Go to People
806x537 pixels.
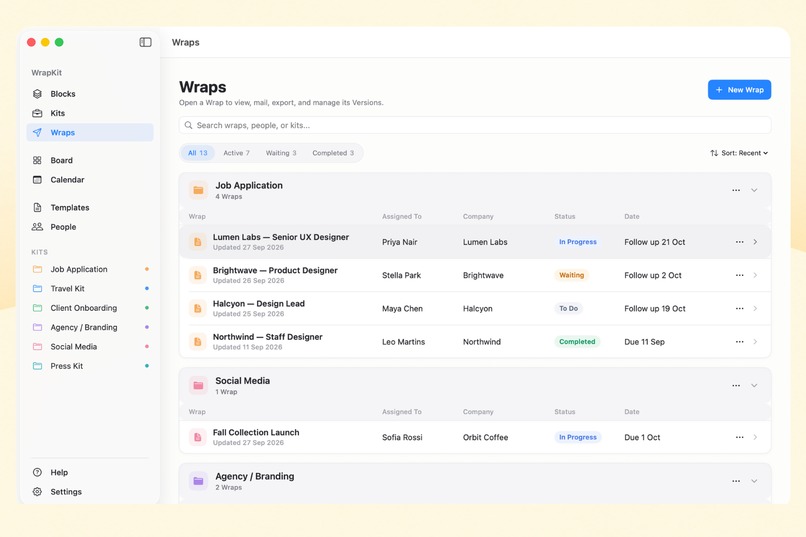pos(90,227)
